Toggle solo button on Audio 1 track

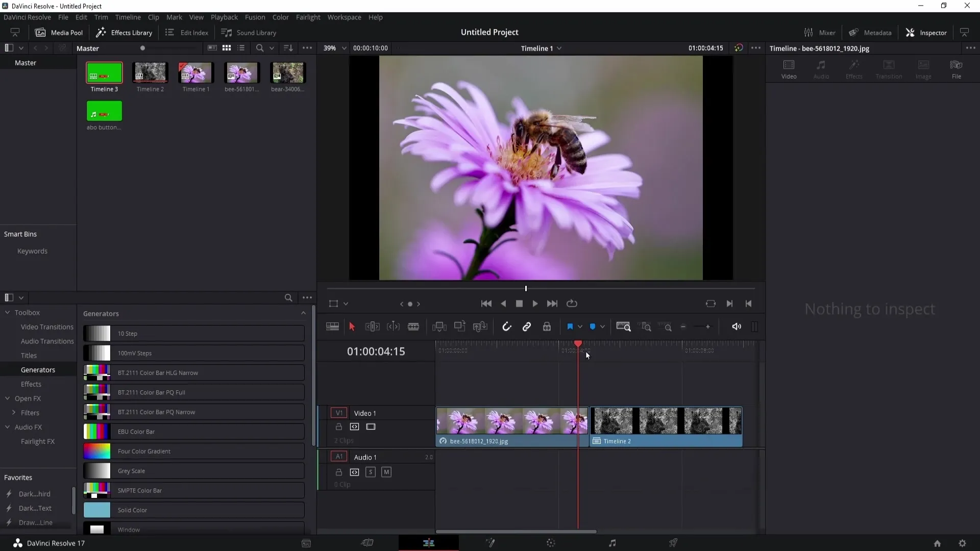pyautogui.click(x=371, y=471)
